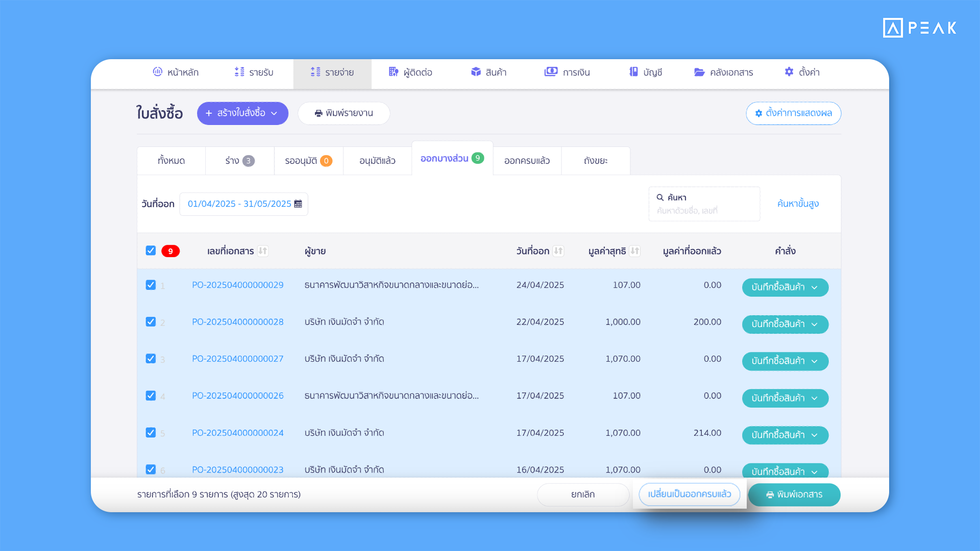The image size is (980, 551).
Task: Click ค้นหาขั้นสูง (advanced search) link
Action: click(x=798, y=204)
